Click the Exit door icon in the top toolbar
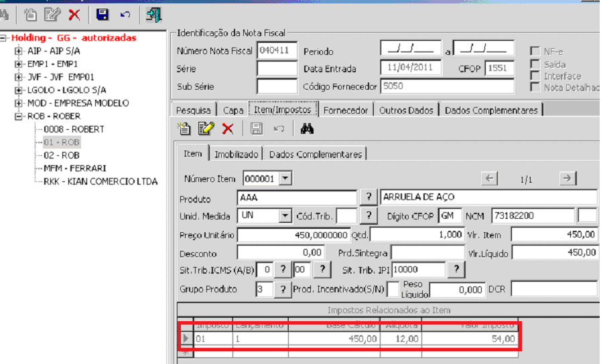601x364 pixels. (x=153, y=14)
